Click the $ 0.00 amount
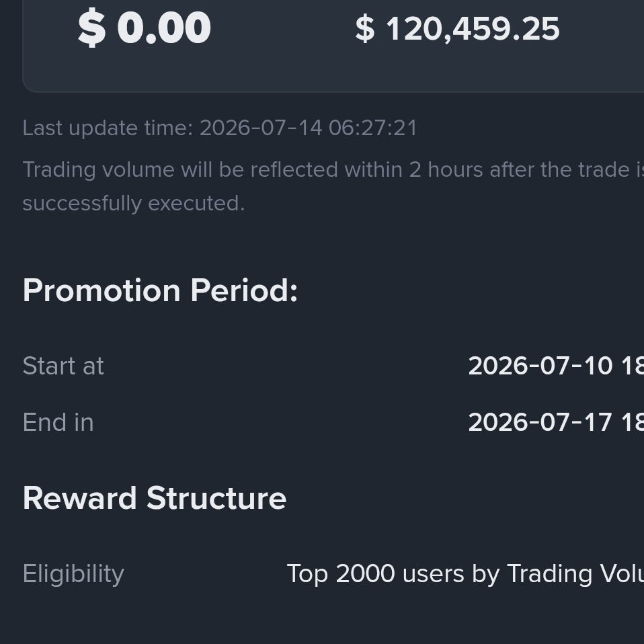This screenshot has height=644, width=644. point(144,28)
